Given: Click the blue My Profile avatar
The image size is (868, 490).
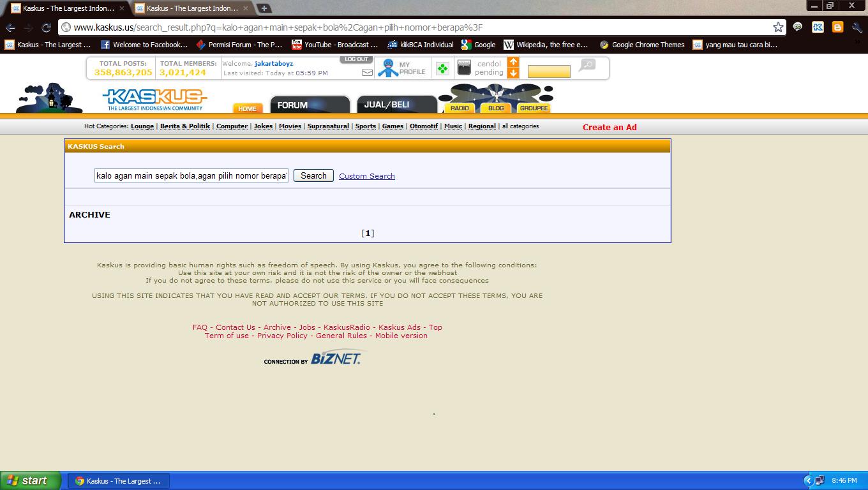Looking at the screenshot, I should (387, 68).
